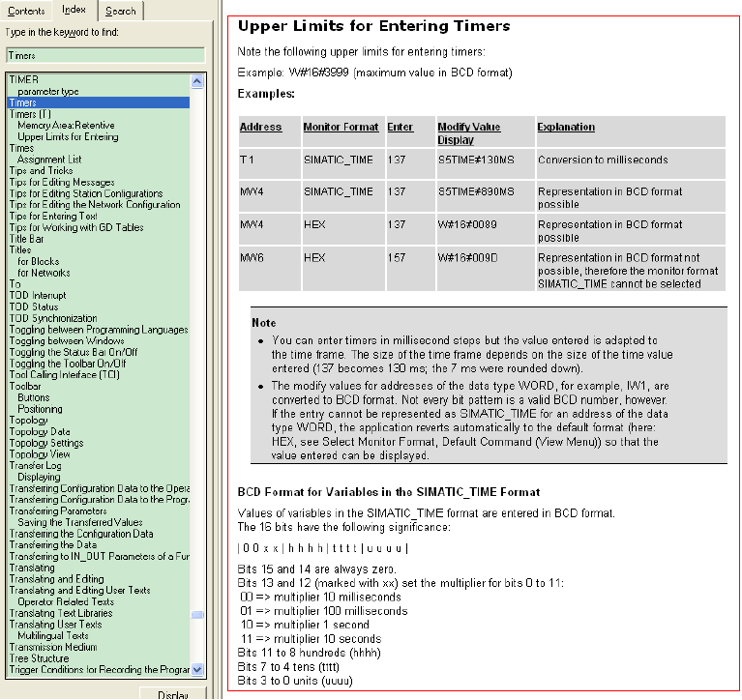Select 'Tool Calling Interface (TCI)' entry
The image size is (742, 700).
click(64, 375)
